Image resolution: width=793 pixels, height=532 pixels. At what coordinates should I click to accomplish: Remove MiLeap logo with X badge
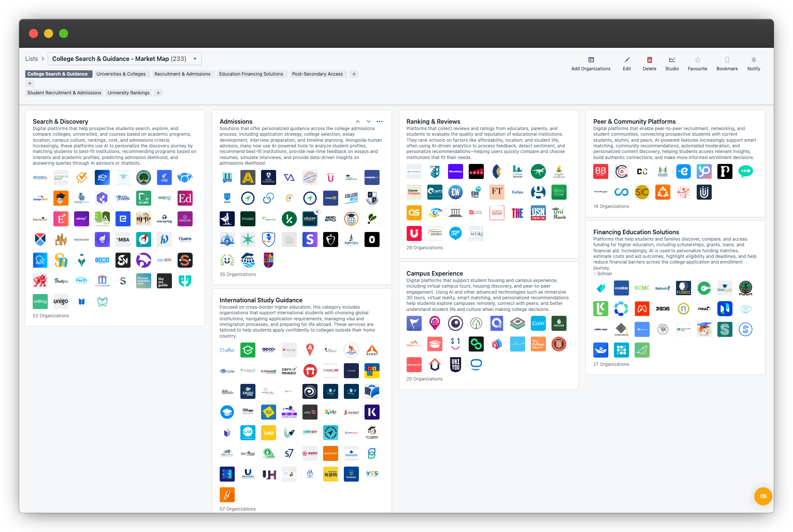pyautogui.click(x=317, y=212)
